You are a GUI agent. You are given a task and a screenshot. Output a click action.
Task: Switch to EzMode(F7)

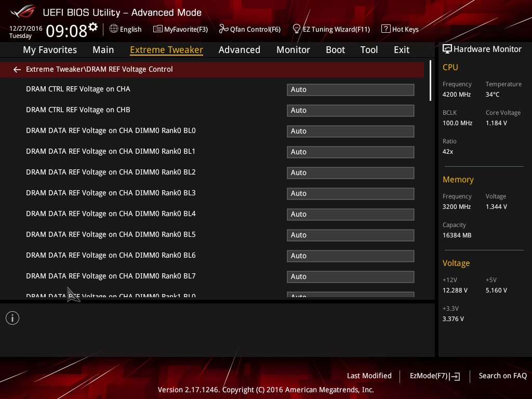pos(435,376)
